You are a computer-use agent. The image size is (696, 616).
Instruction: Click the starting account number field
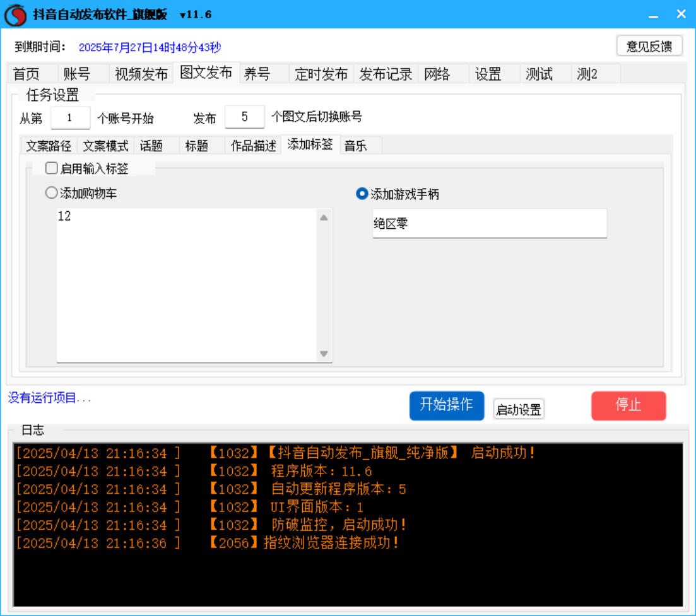click(x=70, y=117)
